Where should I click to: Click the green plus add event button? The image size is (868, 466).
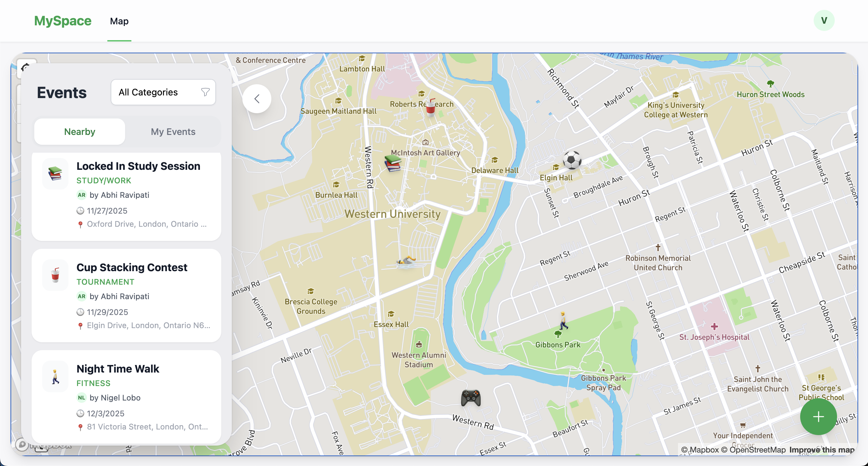click(x=818, y=417)
